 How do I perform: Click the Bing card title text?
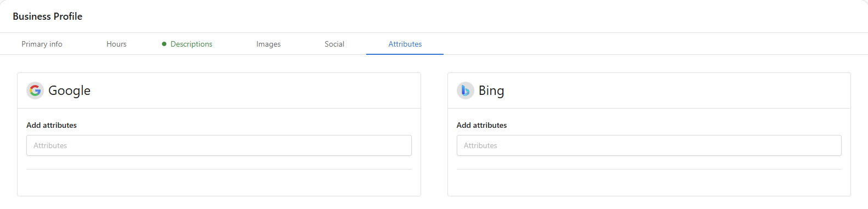[491, 91]
